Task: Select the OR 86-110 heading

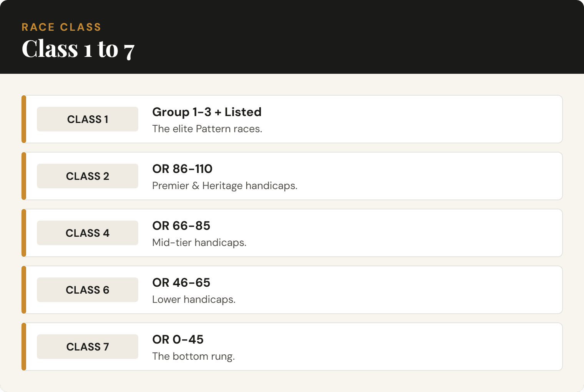Action: [182, 169]
